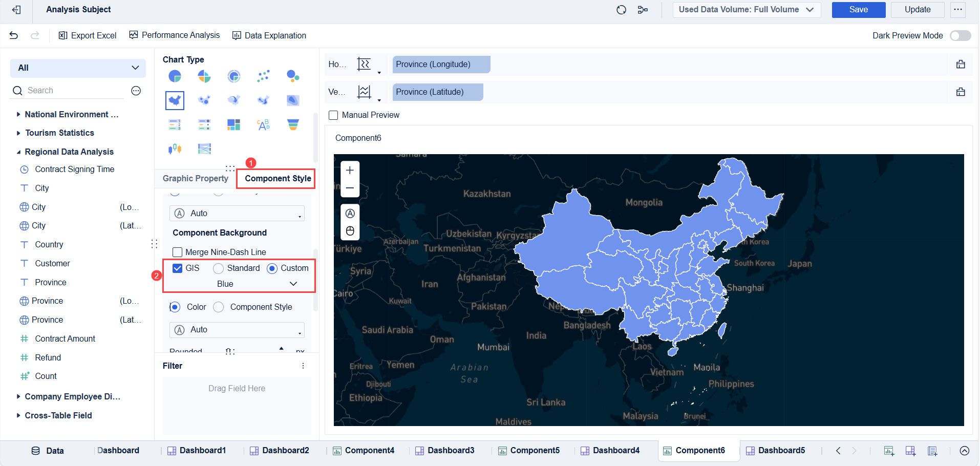
Task: Click the add component icon in bottom bar
Action: pos(889,451)
